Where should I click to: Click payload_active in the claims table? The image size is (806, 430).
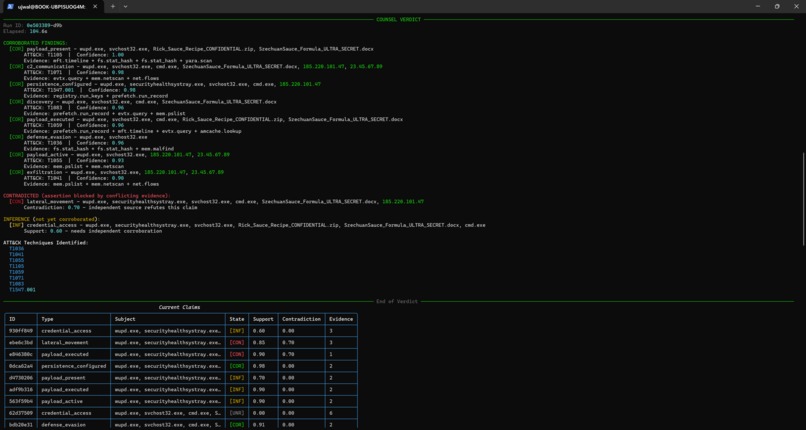coord(62,401)
